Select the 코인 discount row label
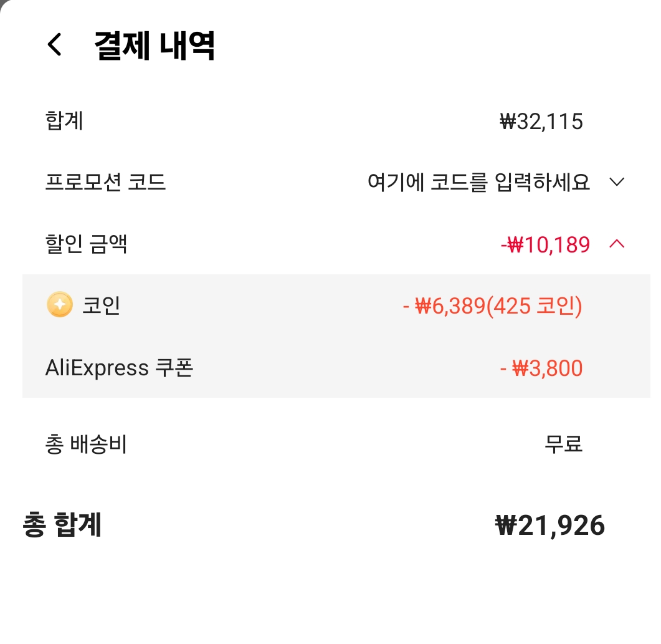The image size is (661, 644). click(101, 305)
